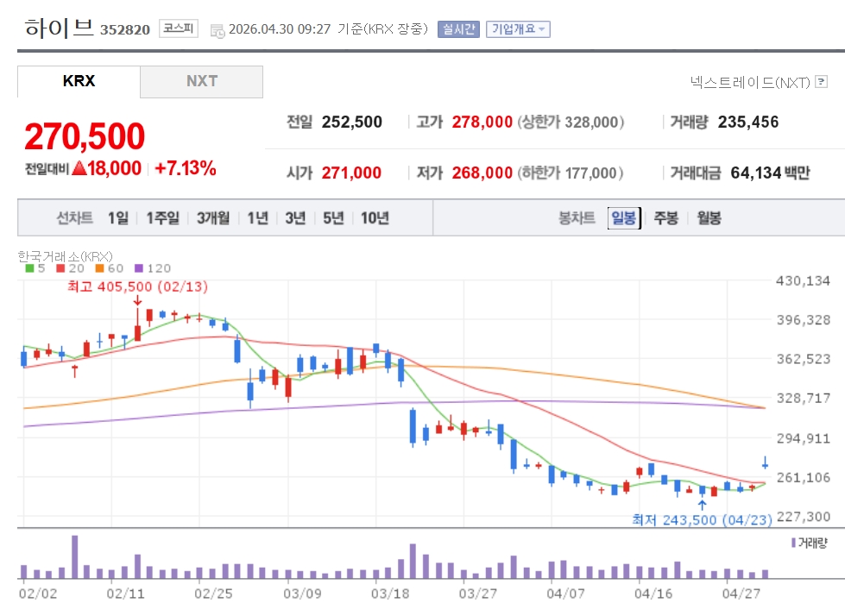Show the 3개월 line chart
The height and width of the screenshot is (616, 845).
212,218
